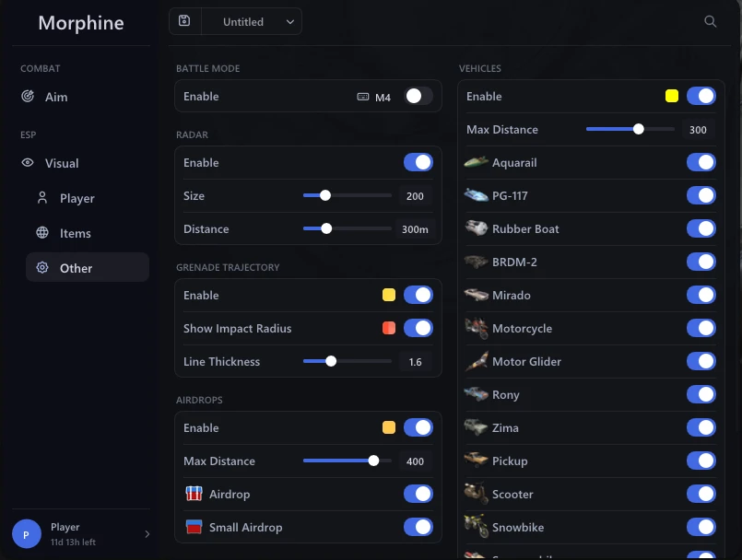Click the save config icon
This screenshot has height=560, width=742.
pyautogui.click(x=184, y=21)
